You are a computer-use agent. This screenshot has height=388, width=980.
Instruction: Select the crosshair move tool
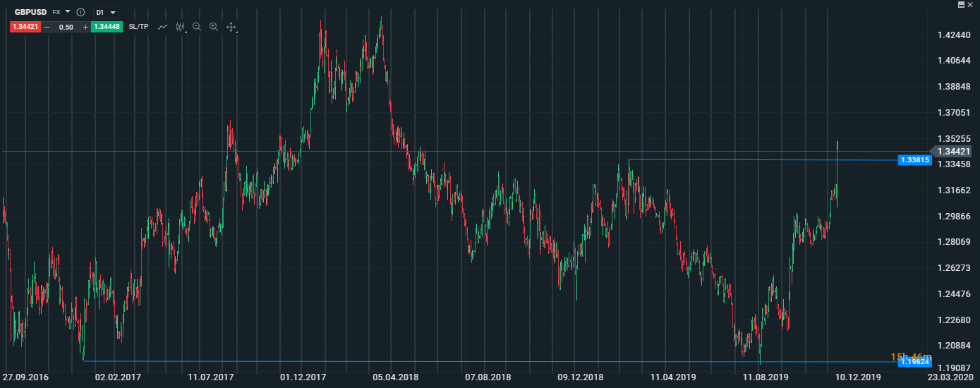tap(231, 27)
